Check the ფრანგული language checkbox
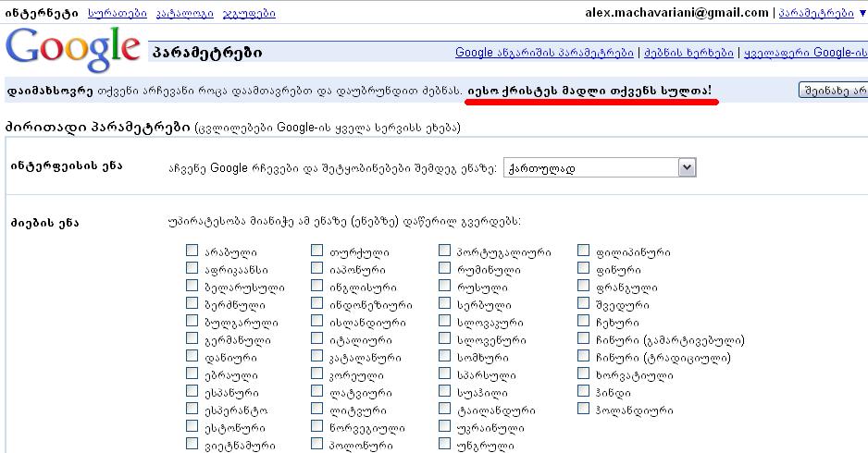The height and width of the screenshot is (453, 868). click(584, 286)
